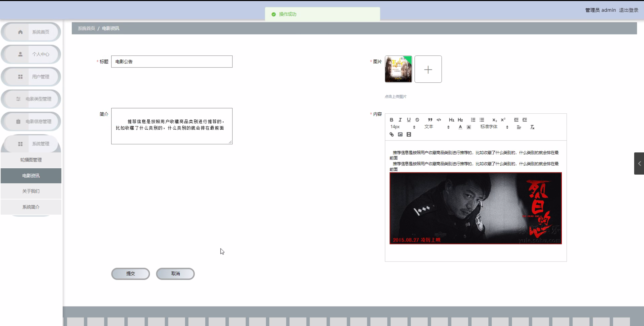Apply Heading 2 style
The height and width of the screenshot is (326, 644).
tap(460, 120)
